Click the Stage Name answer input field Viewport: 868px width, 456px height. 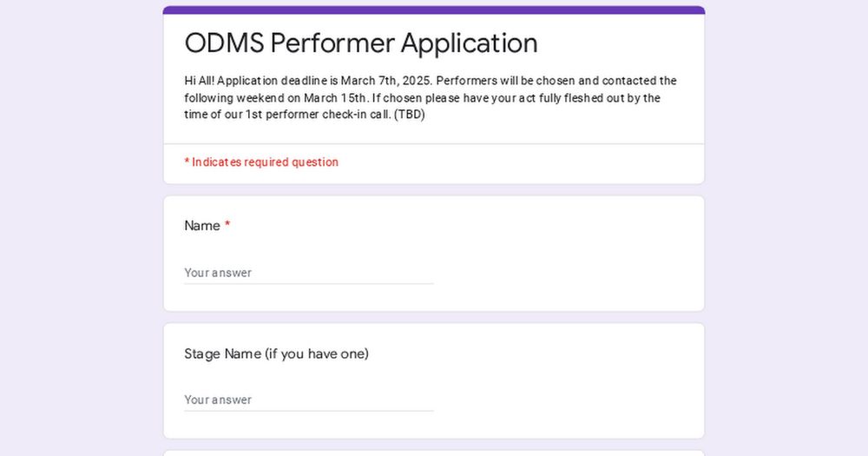(x=309, y=400)
